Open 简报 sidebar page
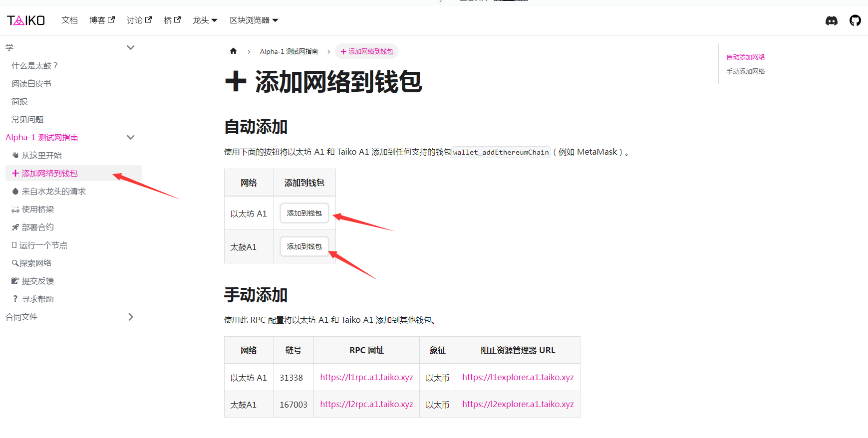The width and height of the screenshot is (868, 438). point(19,101)
